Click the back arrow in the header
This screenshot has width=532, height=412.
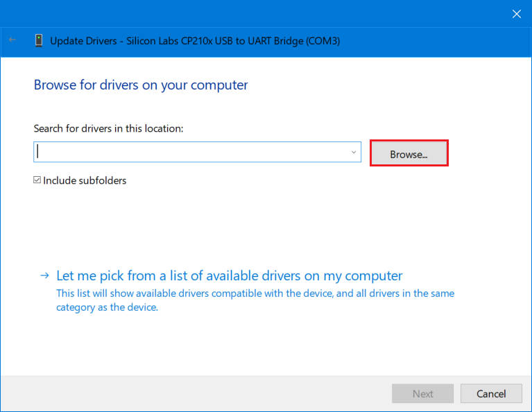(12, 41)
